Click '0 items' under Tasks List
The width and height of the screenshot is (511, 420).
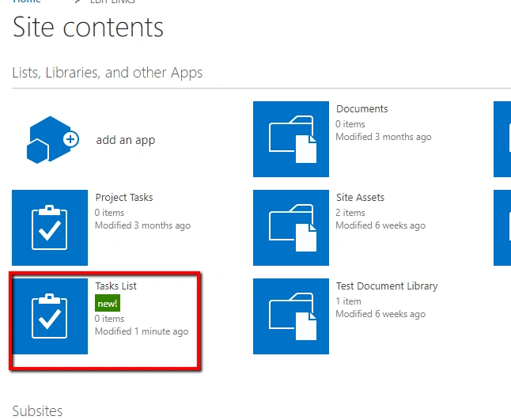pos(109,319)
